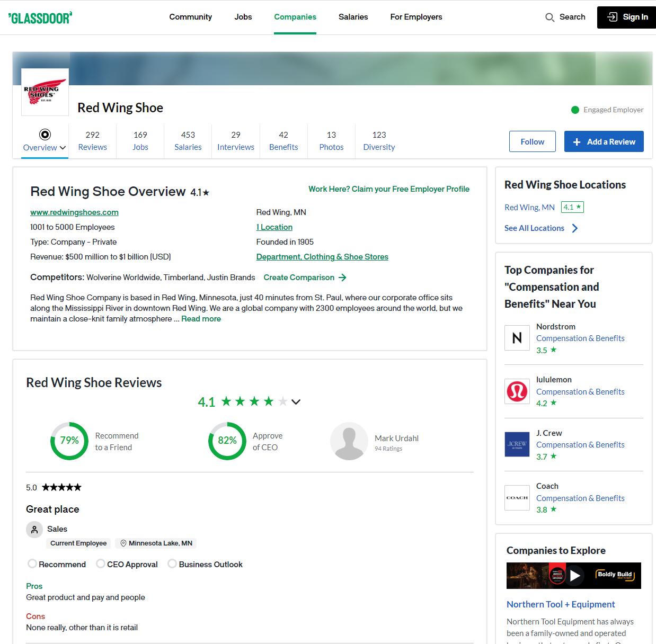This screenshot has height=644, width=656.
Task: Click the location pin by Minnesota Lake, MN
Action: click(123, 543)
